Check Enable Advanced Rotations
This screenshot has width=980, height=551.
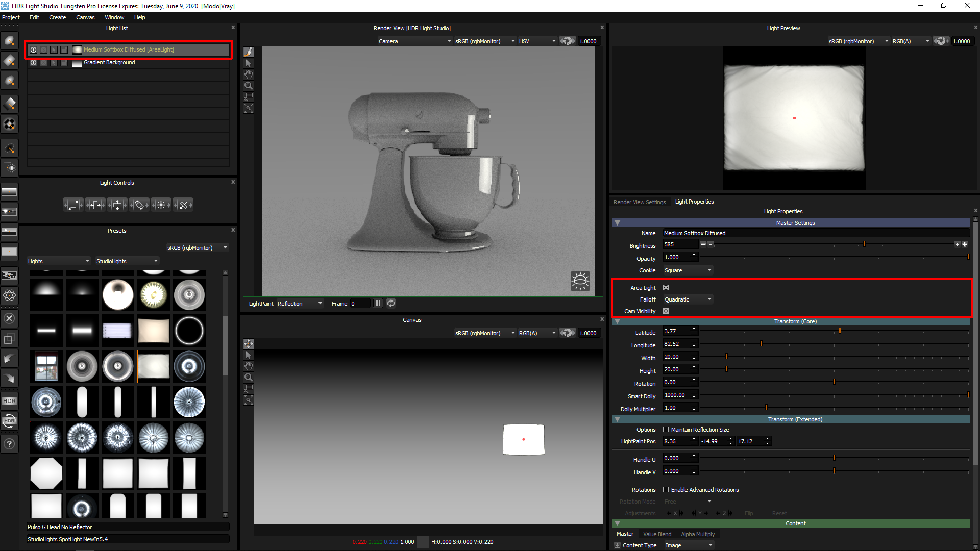pos(666,490)
